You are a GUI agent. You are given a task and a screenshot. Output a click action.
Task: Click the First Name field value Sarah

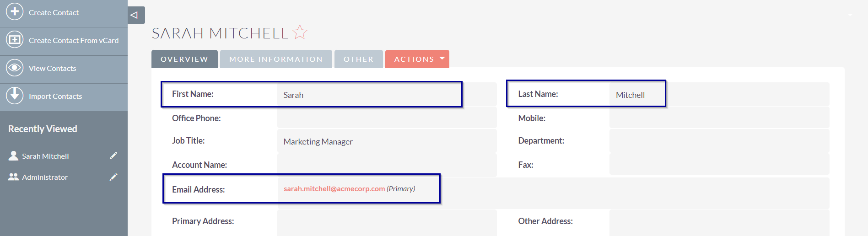point(293,95)
